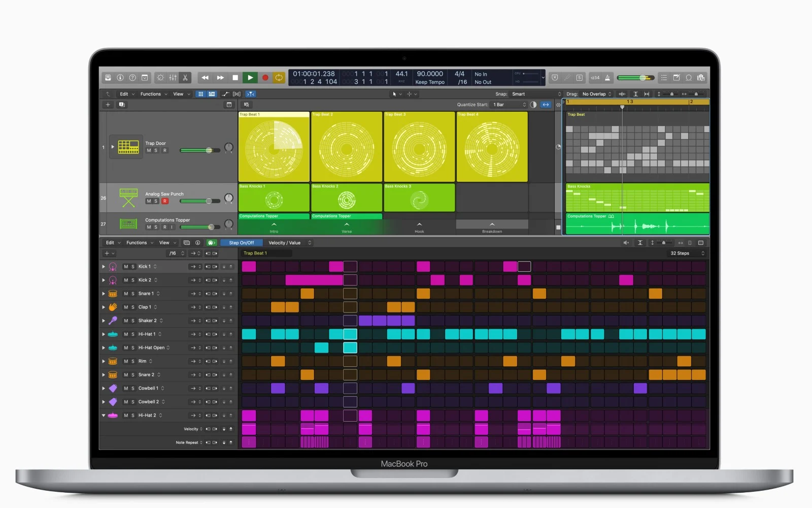The width and height of the screenshot is (812, 508).
Task: Select the Step On/Off edit mode button
Action: (x=241, y=243)
